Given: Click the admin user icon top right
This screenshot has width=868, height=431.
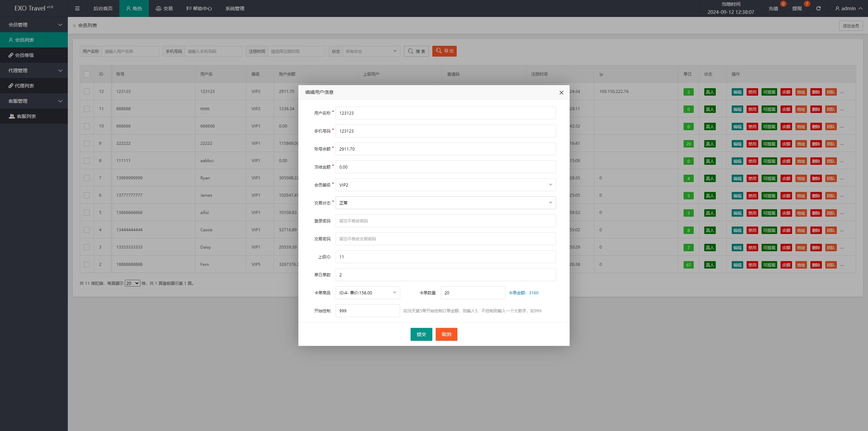Looking at the screenshot, I should (x=836, y=8).
